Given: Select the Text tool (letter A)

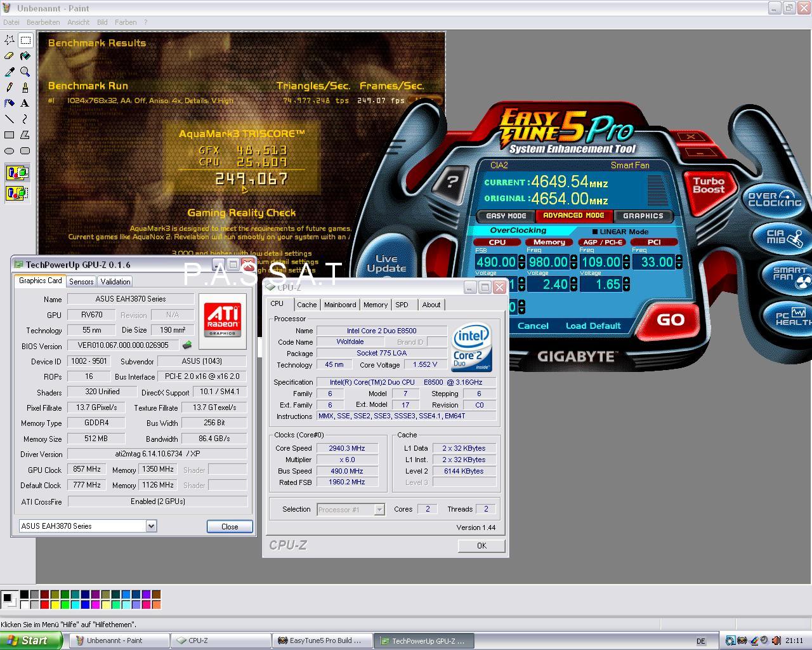Looking at the screenshot, I should [25, 103].
